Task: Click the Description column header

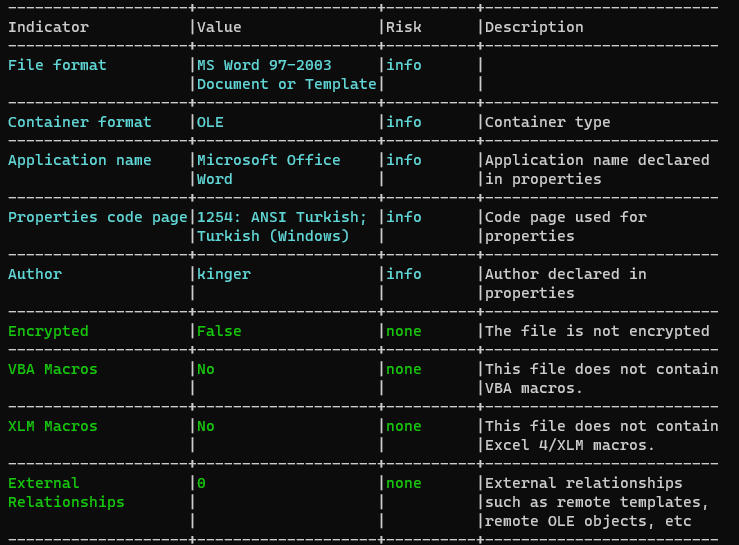Action: [x=534, y=27]
